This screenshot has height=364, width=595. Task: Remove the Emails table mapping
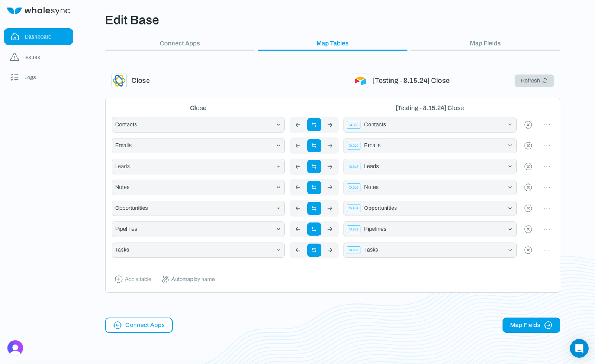click(x=528, y=146)
